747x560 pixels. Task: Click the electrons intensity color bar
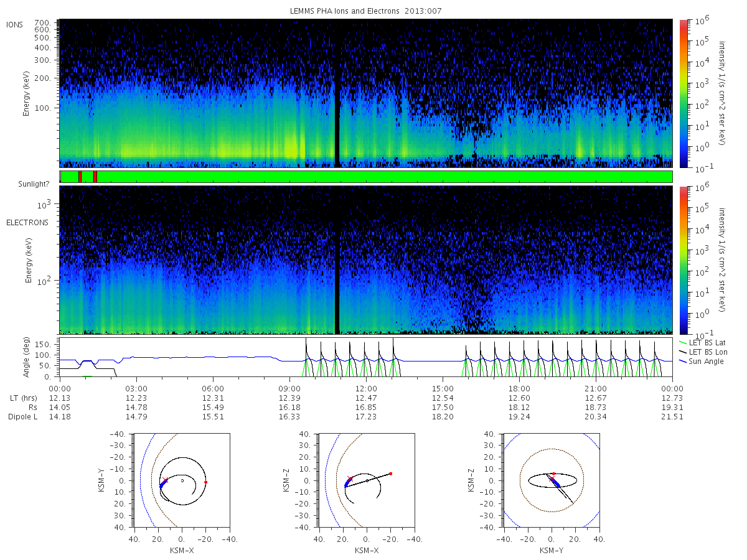click(683, 259)
